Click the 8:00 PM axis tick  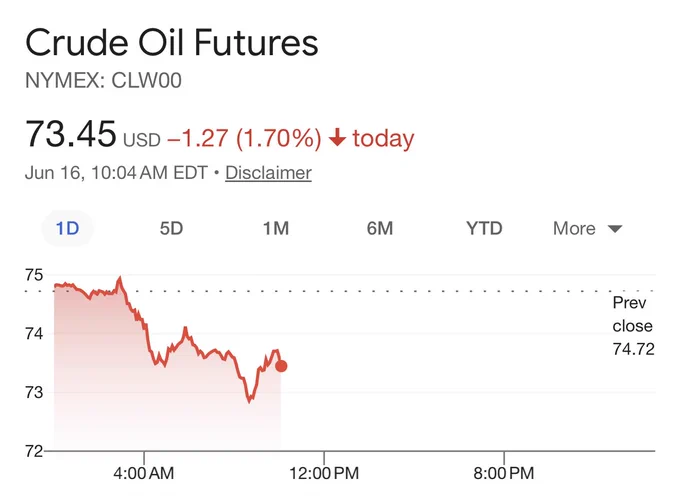point(504,473)
